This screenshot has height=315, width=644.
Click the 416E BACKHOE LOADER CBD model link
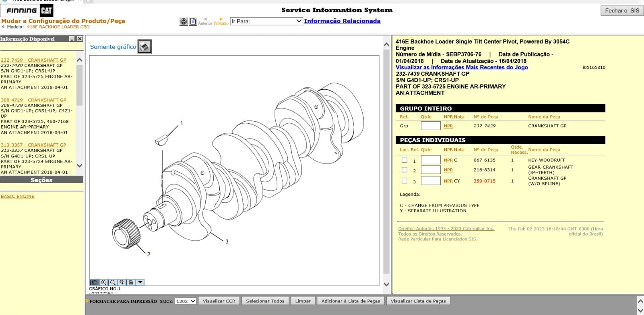click(x=58, y=27)
